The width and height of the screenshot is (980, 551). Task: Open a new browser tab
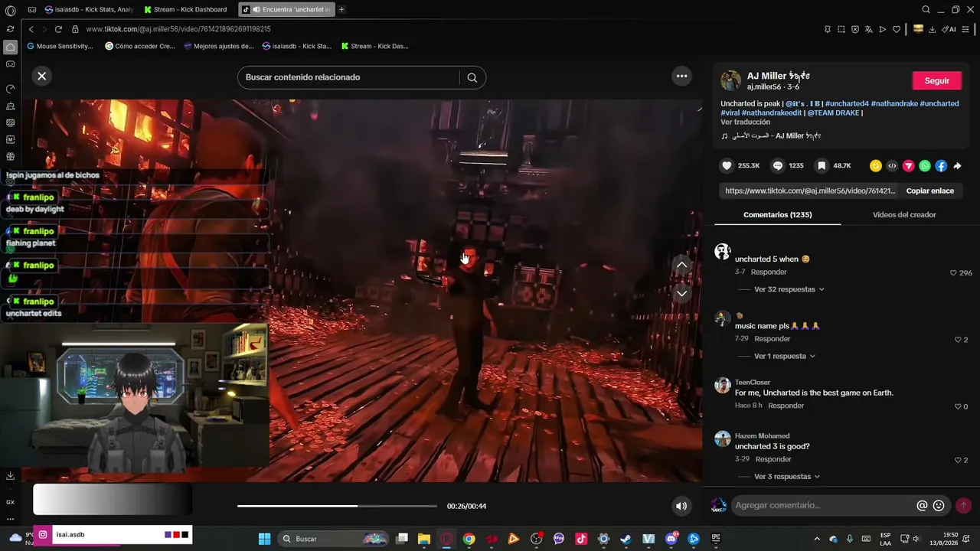(x=341, y=9)
